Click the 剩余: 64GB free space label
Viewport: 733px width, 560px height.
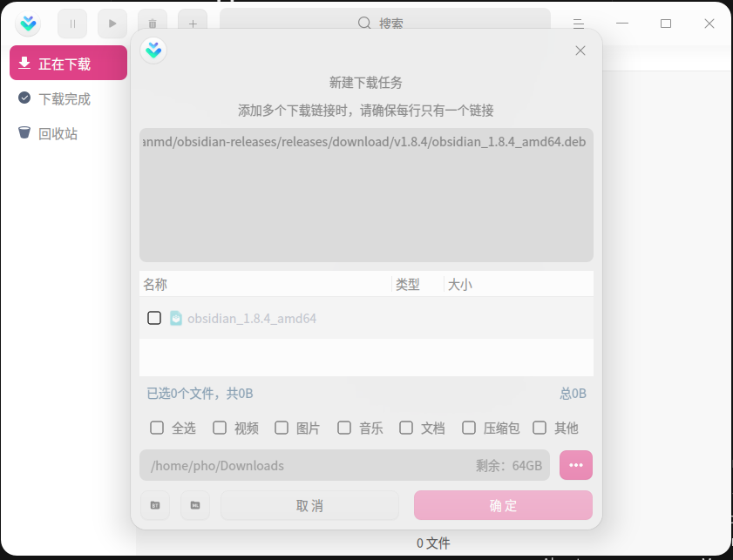pos(509,466)
